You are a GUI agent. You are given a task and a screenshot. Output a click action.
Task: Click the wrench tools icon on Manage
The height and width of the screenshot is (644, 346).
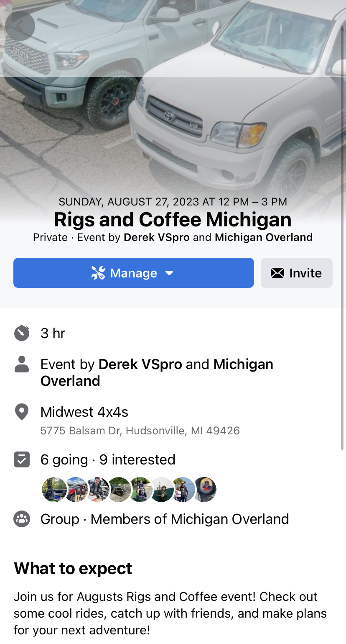98,273
